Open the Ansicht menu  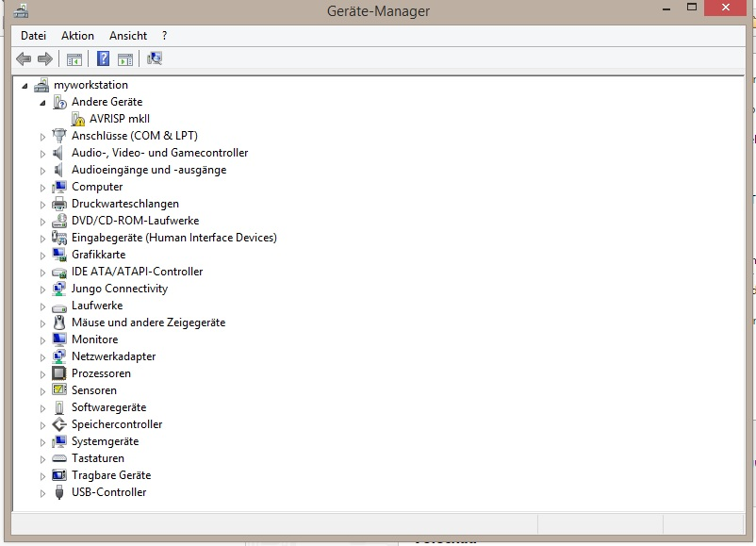(x=128, y=36)
